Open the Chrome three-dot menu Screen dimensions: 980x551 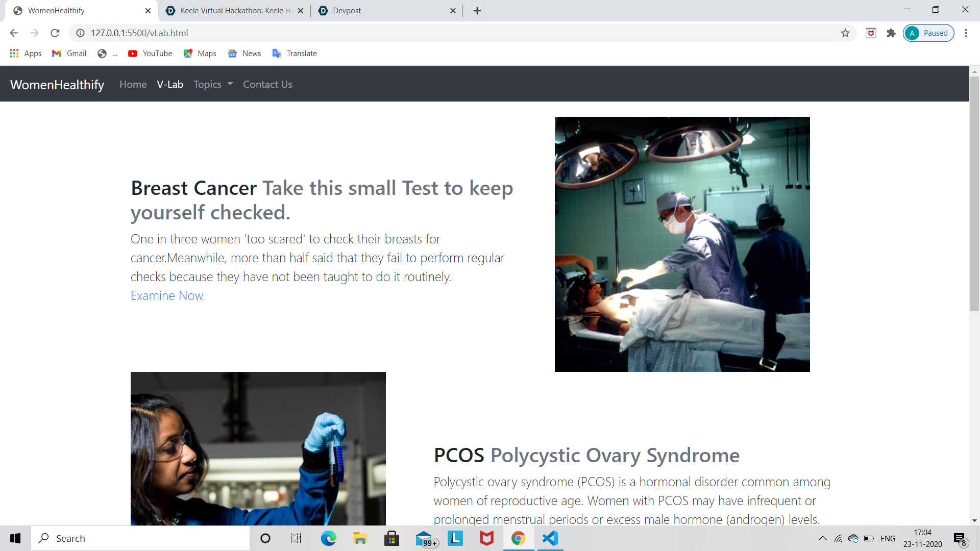tap(966, 33)
